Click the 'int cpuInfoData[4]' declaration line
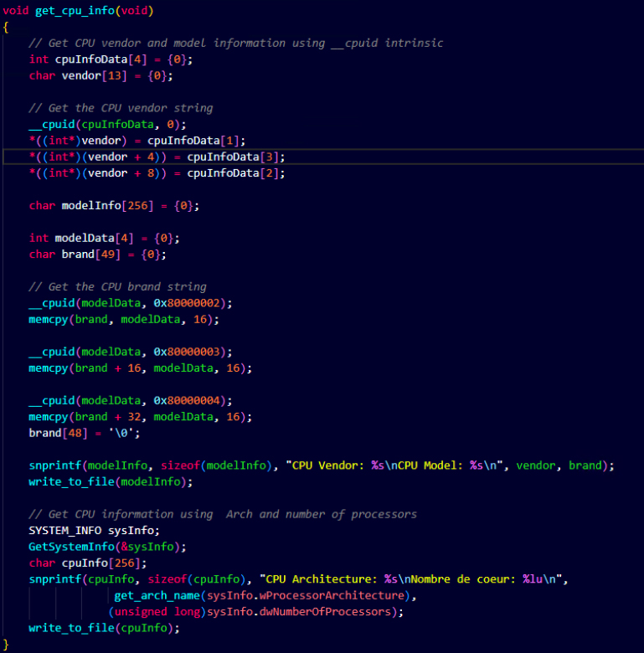This screenshot has height=653, width=644. point(111,59)
